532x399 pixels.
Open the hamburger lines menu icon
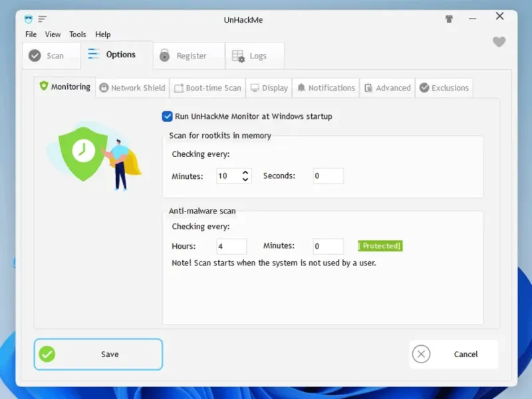[x=42, y=19]
